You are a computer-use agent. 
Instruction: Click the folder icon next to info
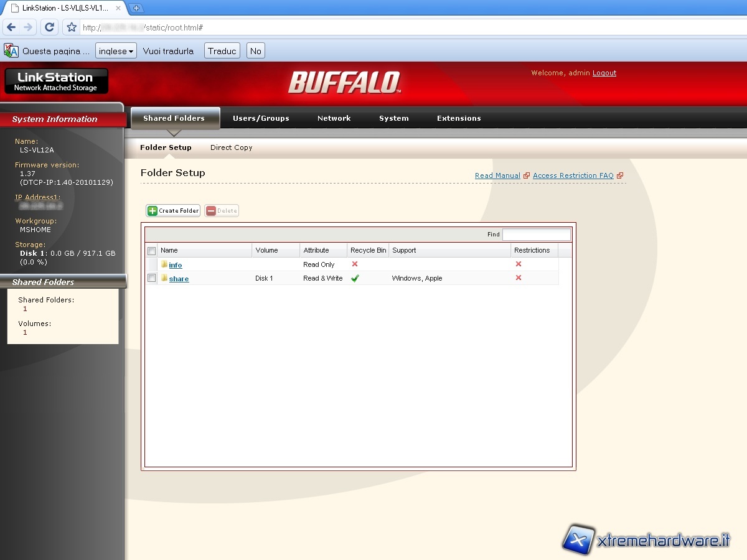164,264
